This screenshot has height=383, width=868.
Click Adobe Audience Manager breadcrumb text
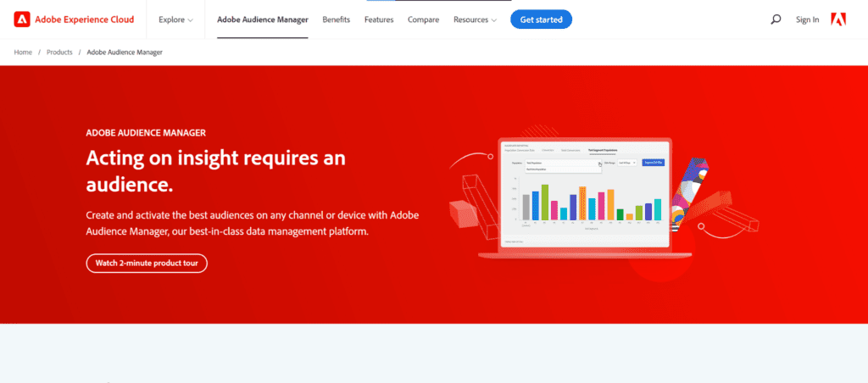click(x=125, y=52)
